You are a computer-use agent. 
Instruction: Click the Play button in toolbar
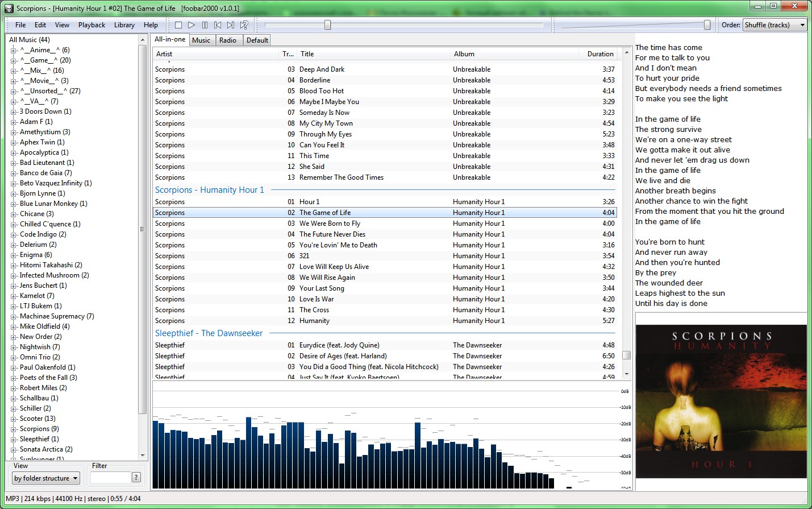point(191,25)
